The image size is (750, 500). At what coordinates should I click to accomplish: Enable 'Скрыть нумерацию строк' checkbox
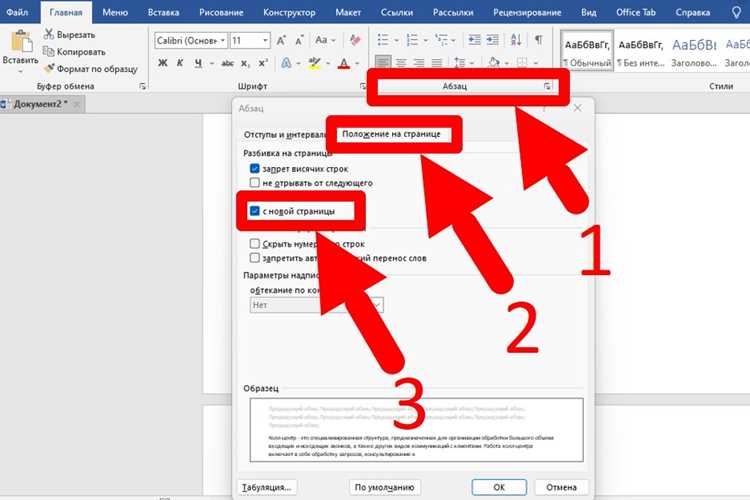pos(254,244)
